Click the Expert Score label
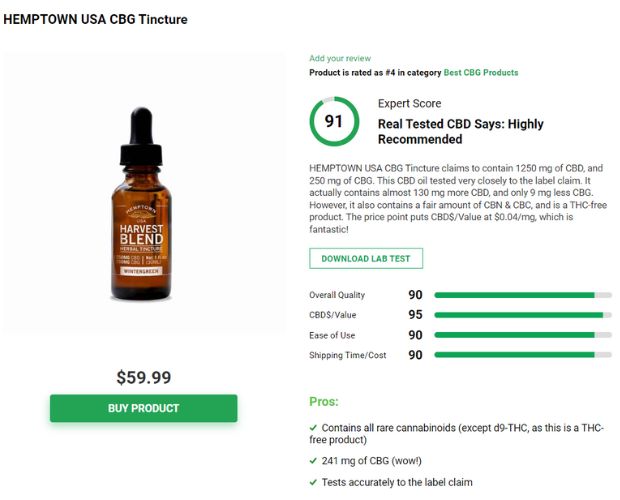The image size is (620, 500). point(410,104)
